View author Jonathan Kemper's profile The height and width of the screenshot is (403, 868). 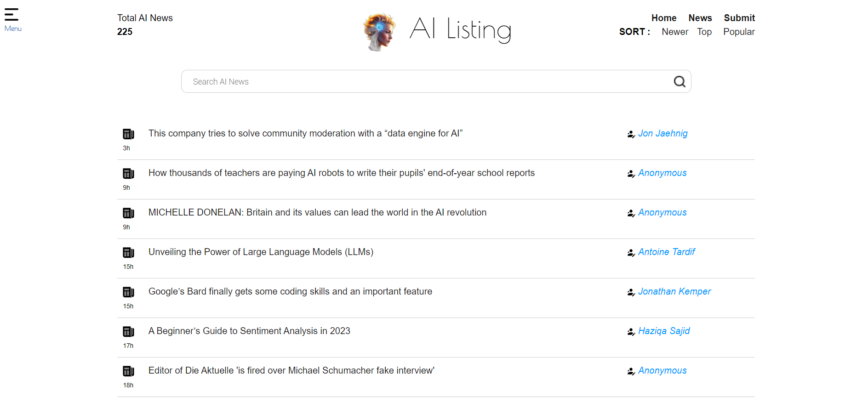coord(674,291)
